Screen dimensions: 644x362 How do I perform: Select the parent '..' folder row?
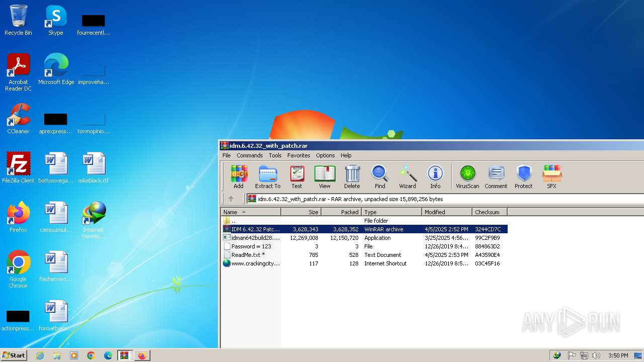coord(364,221)
